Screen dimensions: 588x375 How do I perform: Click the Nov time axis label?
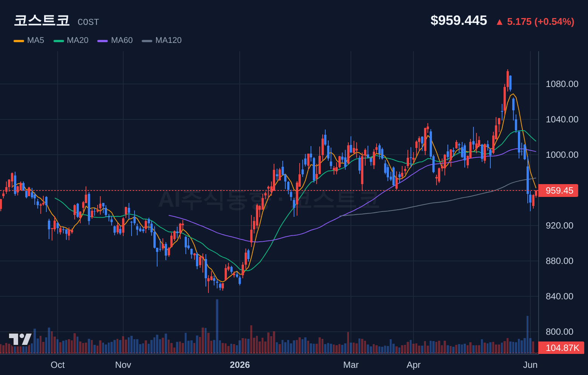click(123, 365)
